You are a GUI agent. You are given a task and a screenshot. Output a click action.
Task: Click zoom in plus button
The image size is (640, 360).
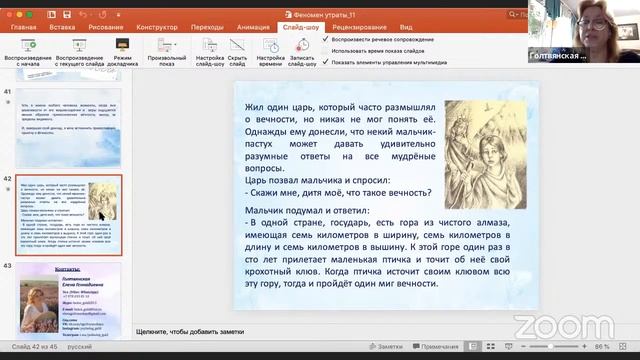[x=584, y=347]
